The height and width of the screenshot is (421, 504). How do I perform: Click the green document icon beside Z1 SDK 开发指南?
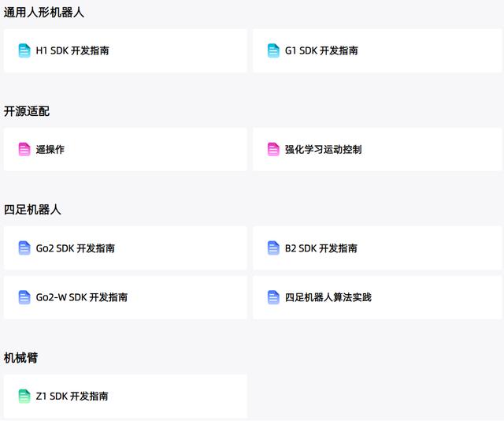click(24, 396)
